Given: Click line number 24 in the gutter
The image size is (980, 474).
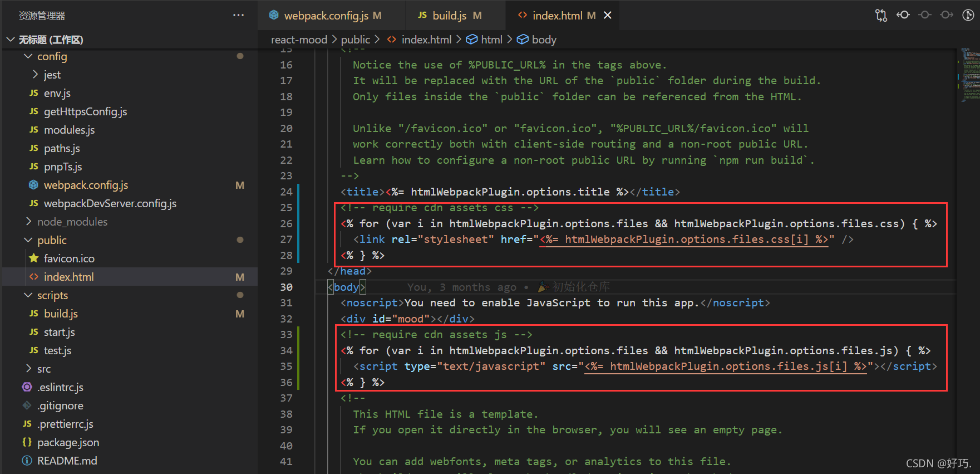Looking at the screenshot, I should click(286, 192).
